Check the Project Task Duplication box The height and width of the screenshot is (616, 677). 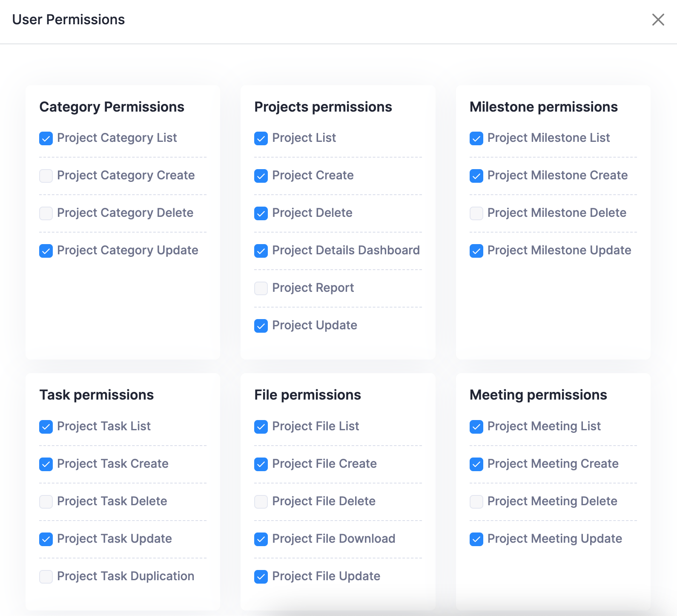[x=46, y=577]
